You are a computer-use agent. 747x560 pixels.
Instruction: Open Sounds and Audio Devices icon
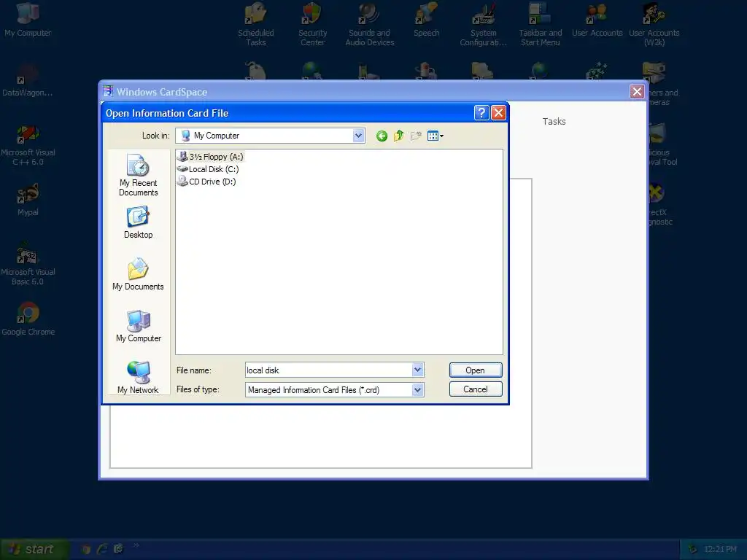coord(370,25)
